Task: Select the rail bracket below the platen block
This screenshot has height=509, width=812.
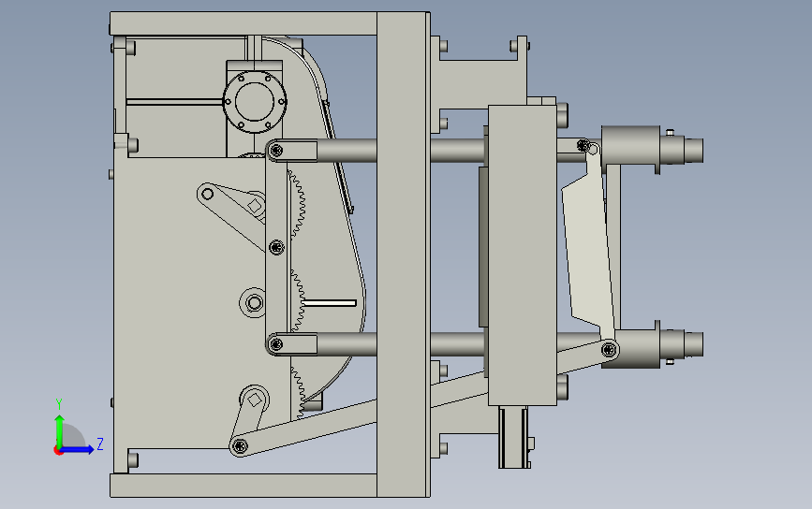Action: (514, 438)
